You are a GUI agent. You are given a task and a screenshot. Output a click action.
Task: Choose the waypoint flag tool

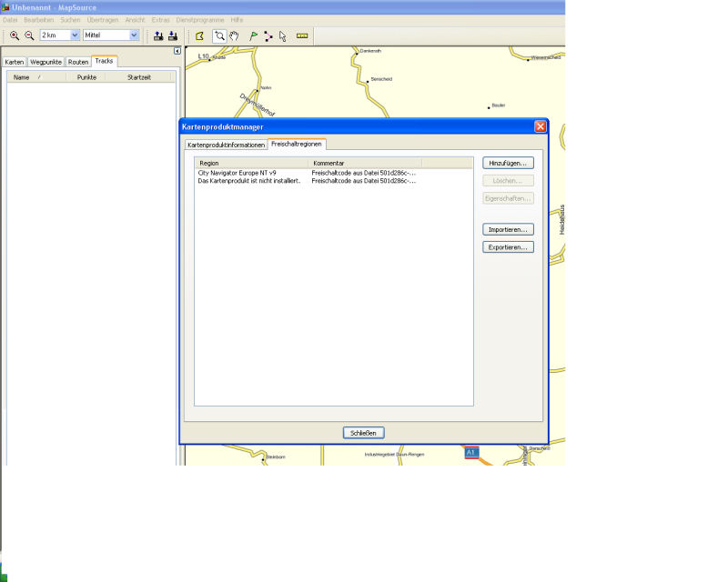[254, 35]
